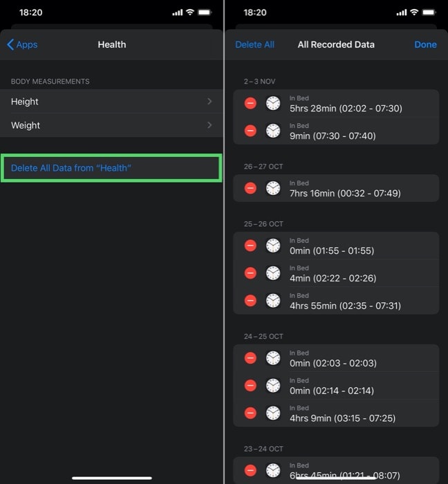Select the 7hrs 16min (00:32 - 07:49) record text
448x484 pixels.
pyautogui.click(x=345, y=193)
